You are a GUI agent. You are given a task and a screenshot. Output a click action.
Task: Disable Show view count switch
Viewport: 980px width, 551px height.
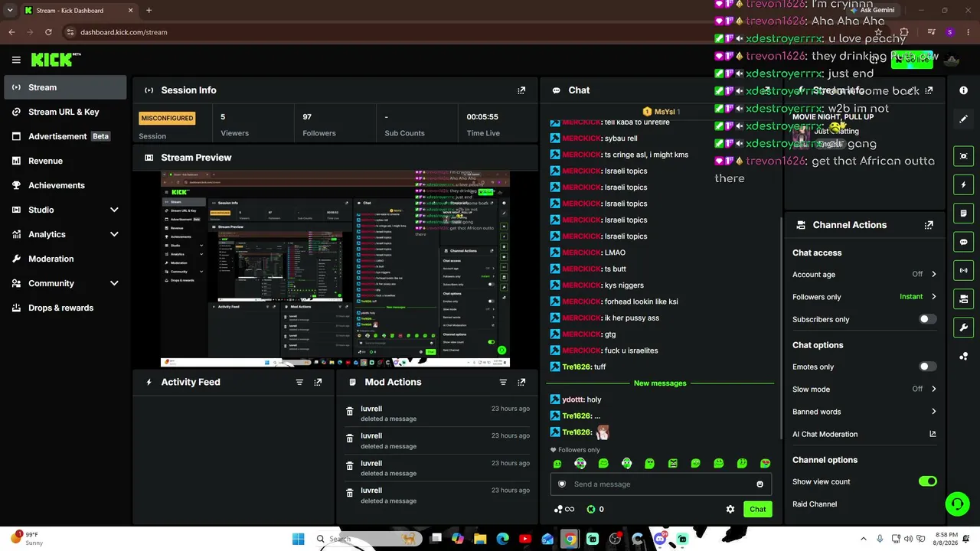point(927,481)
